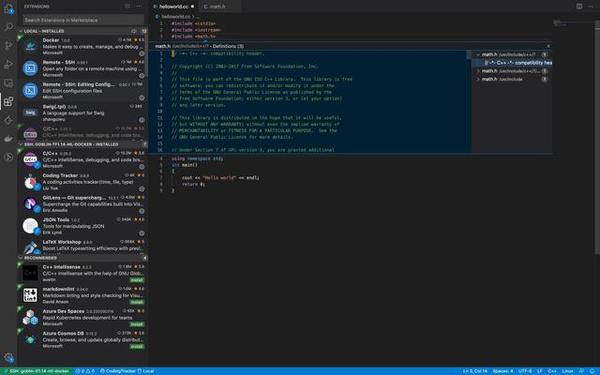Click the Linux configuration in status bar

coord(567,371)
